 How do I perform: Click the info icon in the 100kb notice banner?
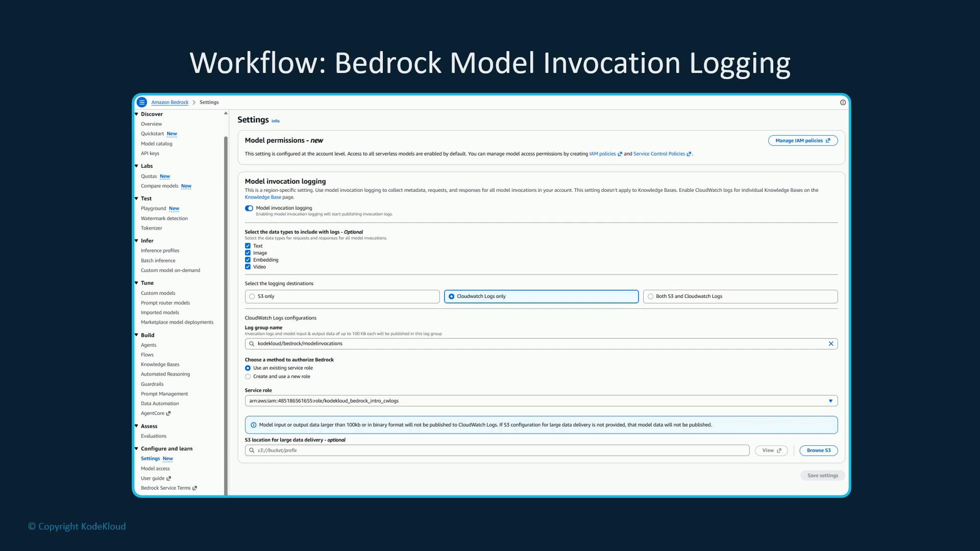[254, 425]
